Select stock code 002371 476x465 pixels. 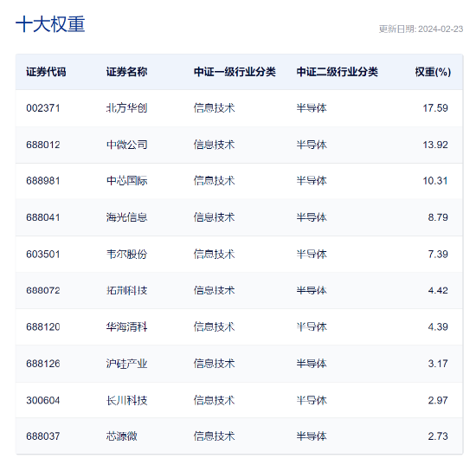[43, 108]
